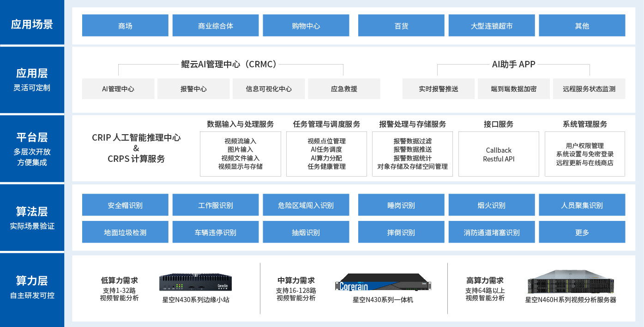Viewport: 644px width, 327px height.
Task: Click the 商业综合体 scenario button
Action: point(215,25)
